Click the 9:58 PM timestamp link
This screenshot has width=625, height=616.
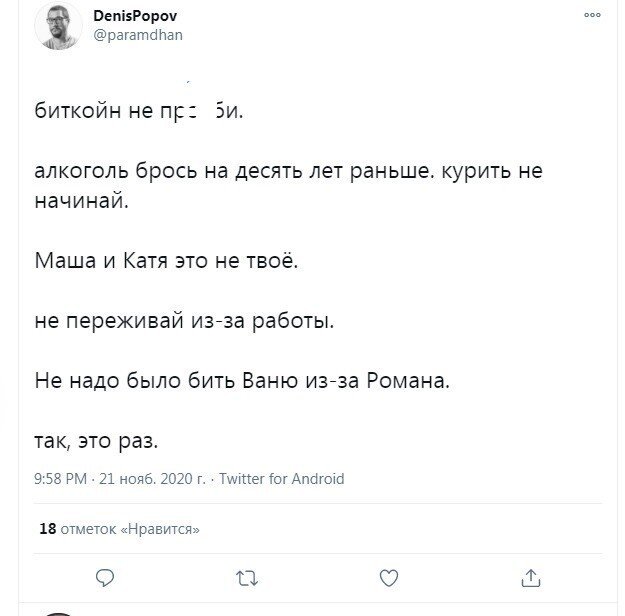coord(60,479)
